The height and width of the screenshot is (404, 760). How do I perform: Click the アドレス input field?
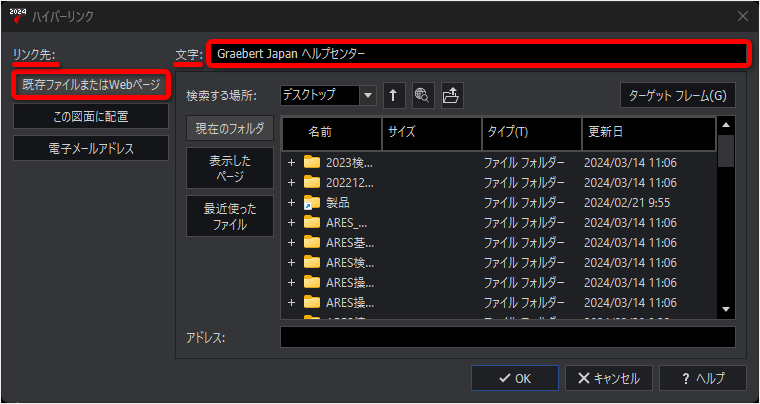pyautogui.click(x=507, y=337)
